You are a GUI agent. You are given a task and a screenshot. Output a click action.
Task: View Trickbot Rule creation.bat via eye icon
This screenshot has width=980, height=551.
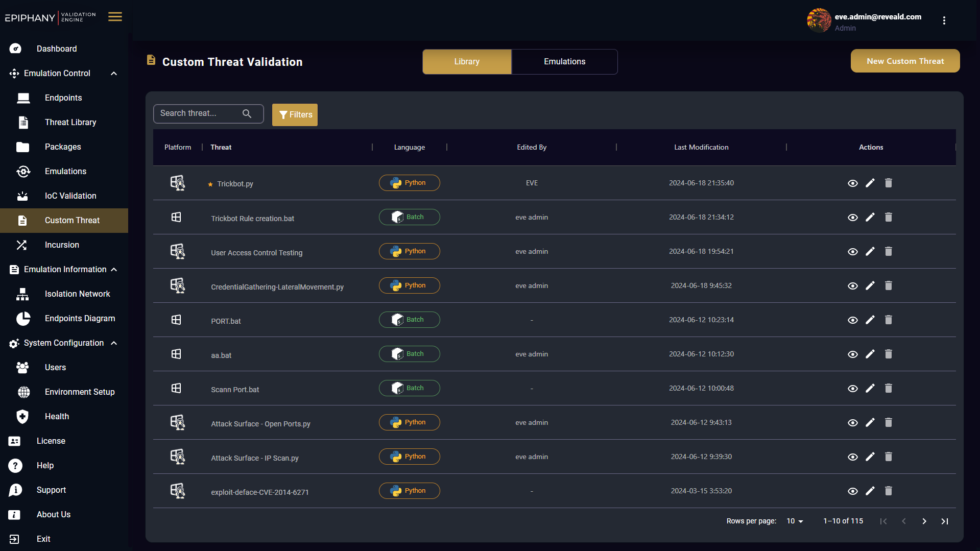pos(852,218)
